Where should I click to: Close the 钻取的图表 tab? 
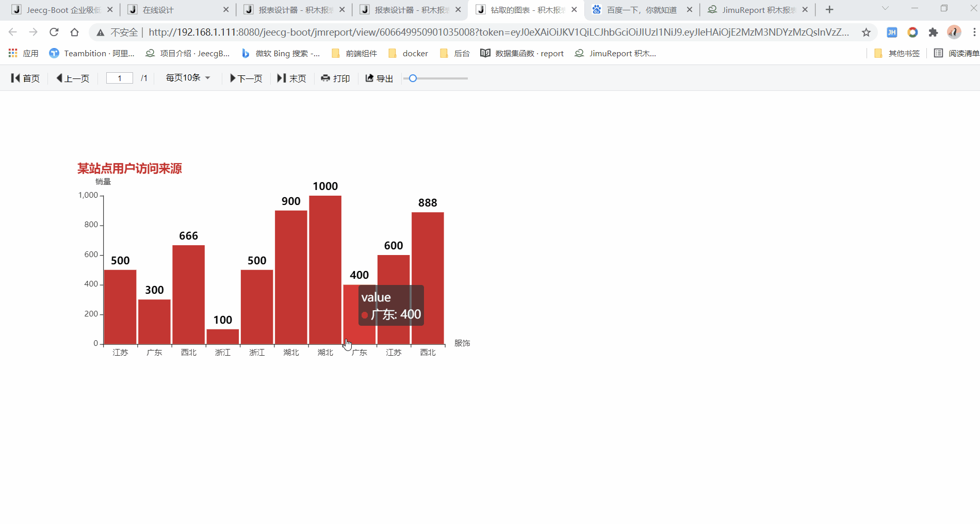click(x=574, y=10)
